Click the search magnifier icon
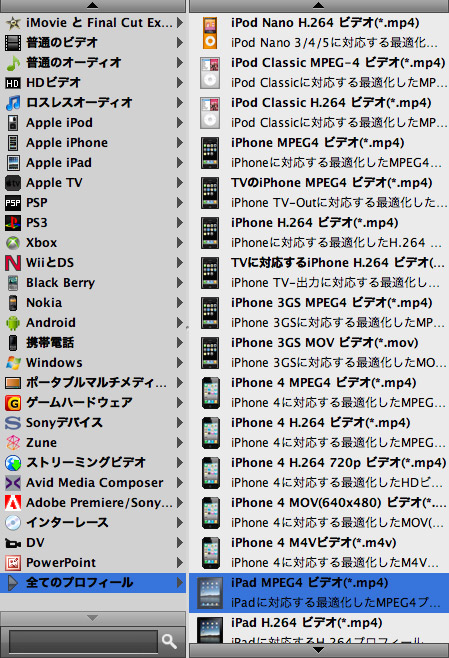Viewport: 449px width, 658px height. (169, 641)
